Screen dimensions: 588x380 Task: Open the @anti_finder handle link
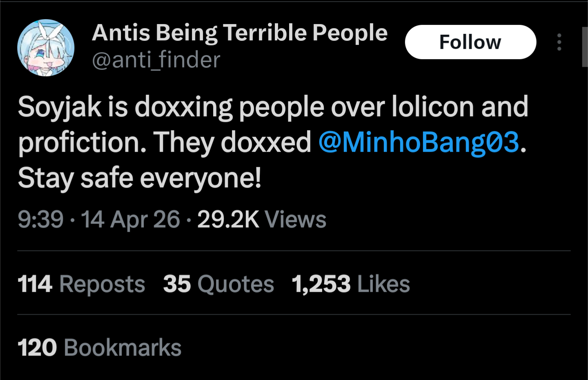click(x=156, y=60)
